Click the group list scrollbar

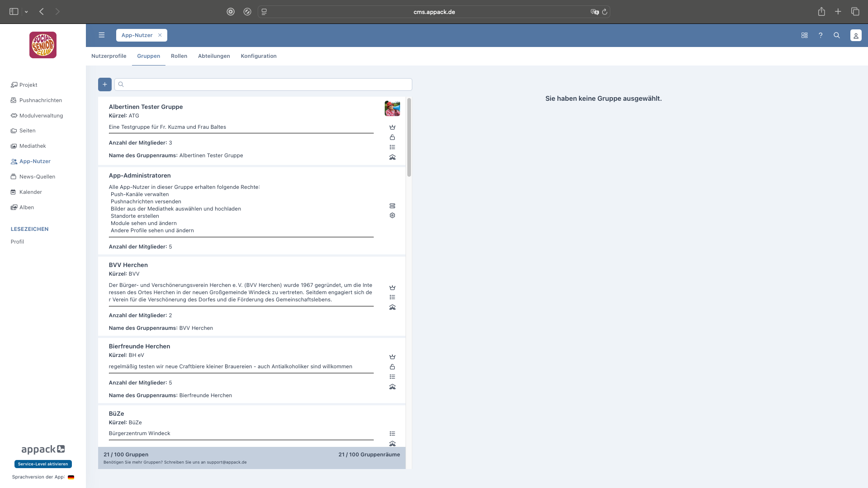[x=409, y=137]
